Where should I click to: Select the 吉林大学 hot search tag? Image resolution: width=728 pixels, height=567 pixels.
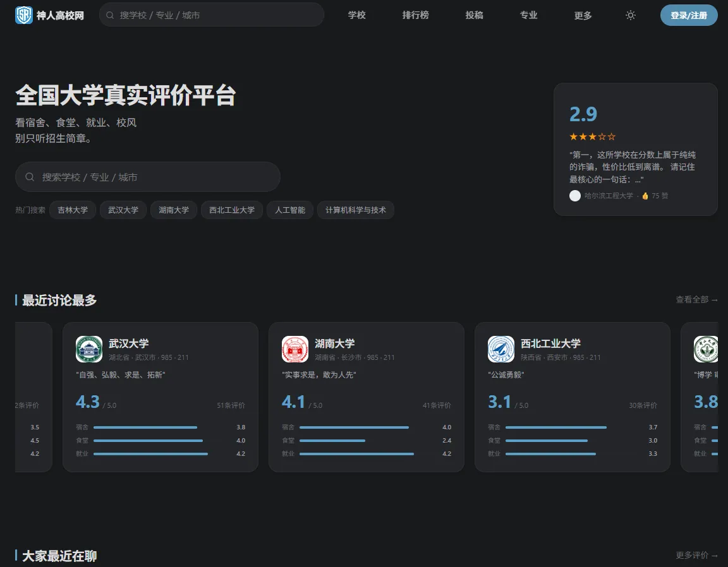73,210
